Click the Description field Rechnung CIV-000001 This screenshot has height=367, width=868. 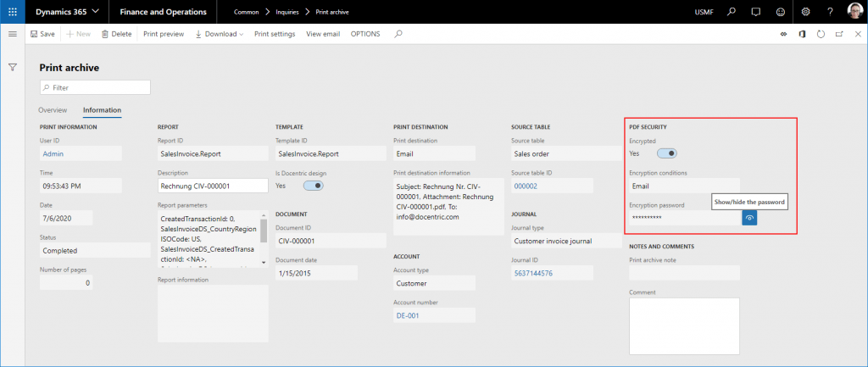coord(213,186)
